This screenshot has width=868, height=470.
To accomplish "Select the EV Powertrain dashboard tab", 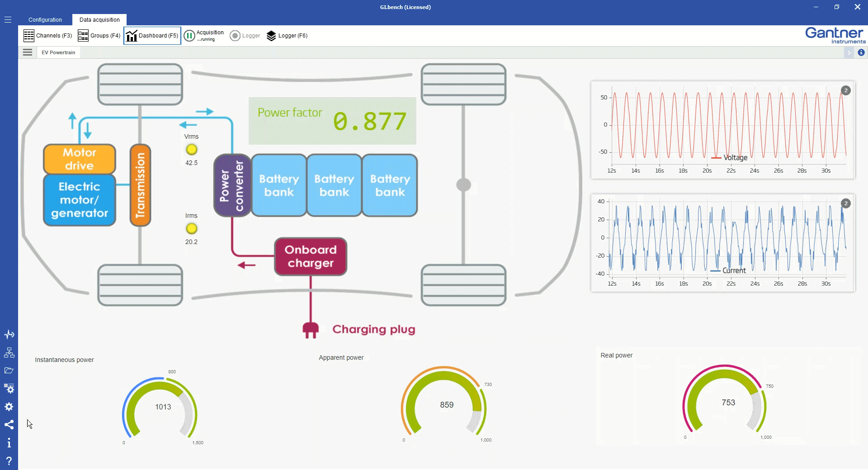I will click(x=58, y=52).
